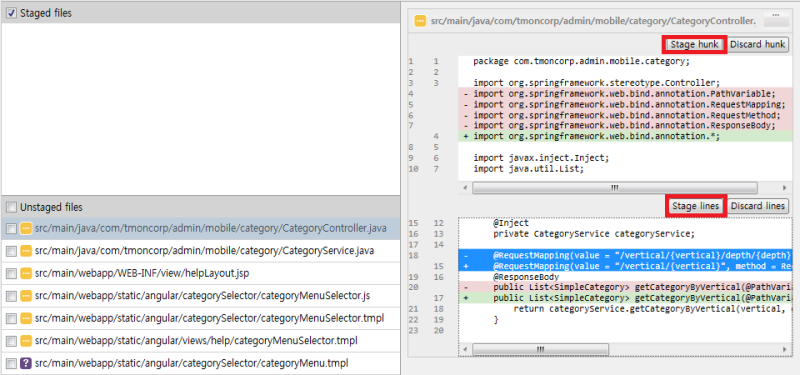Click second hunk horizontal scrollbar thumb
The width and height of the screenshot is (800, 375).
pyautogui.click(x=540, y=349)
